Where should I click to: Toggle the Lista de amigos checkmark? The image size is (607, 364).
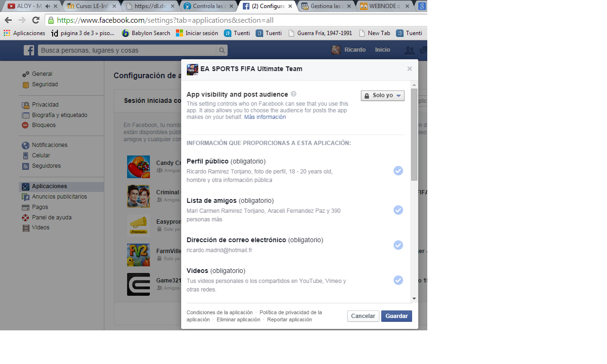[398, 210]
